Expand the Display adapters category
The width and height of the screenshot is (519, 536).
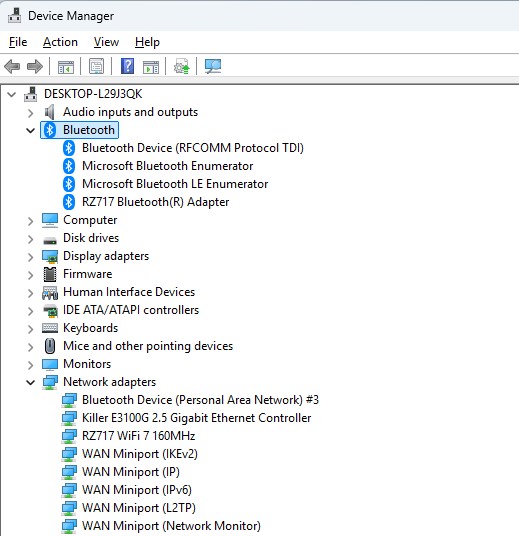[x=31, y=257]
